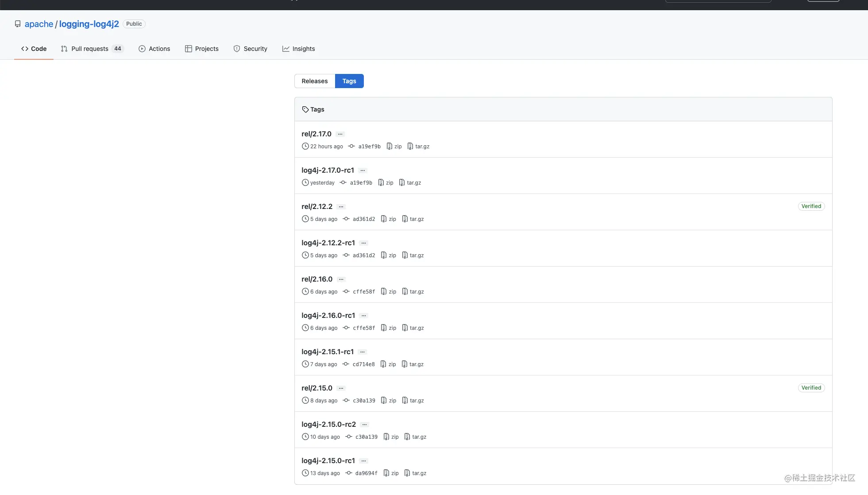This screenshot has width=868, height=495.
Task: Download zip icon for log4j-2.17.0-rc1
Action: (381, 182)
